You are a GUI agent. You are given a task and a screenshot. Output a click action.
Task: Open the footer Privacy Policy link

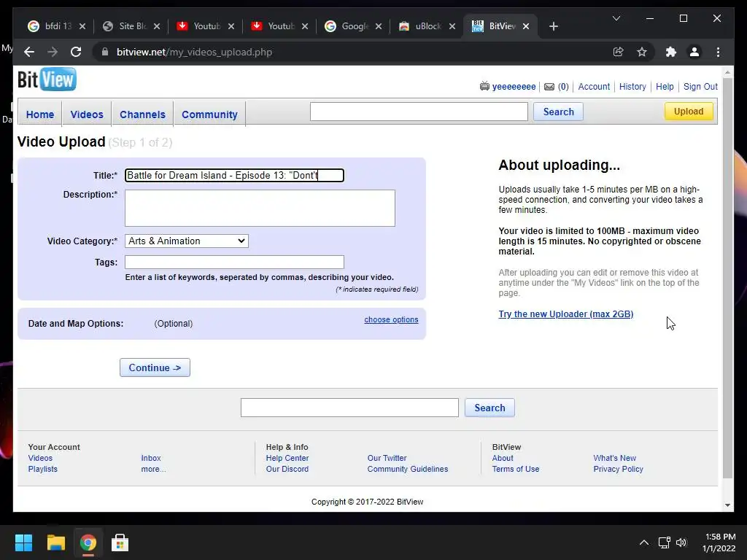619,469
